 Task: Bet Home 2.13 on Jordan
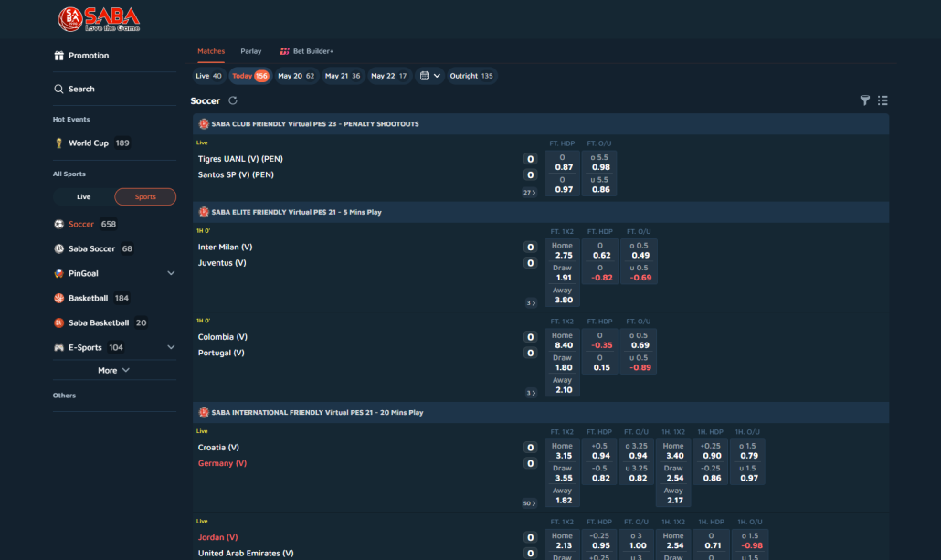pyautogui.click(x=563, y=541)
